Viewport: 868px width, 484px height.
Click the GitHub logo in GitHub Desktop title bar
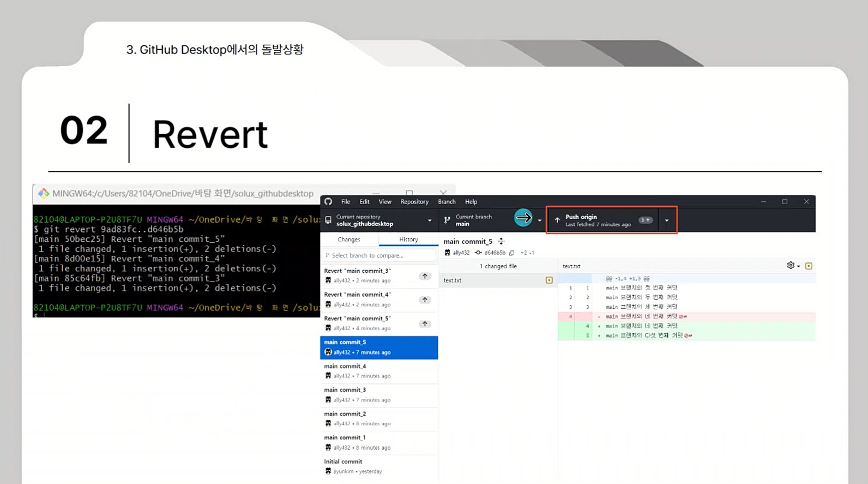[x=328, y=201]
